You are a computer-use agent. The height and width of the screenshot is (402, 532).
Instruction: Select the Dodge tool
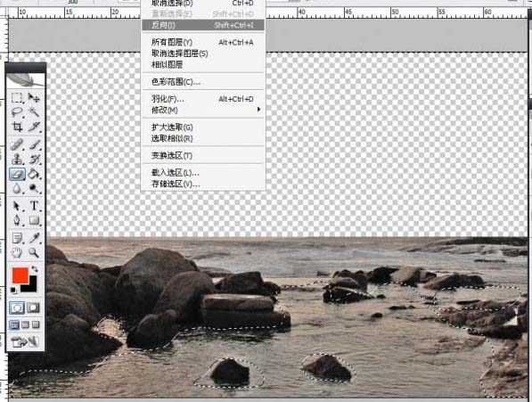point(34,188)
